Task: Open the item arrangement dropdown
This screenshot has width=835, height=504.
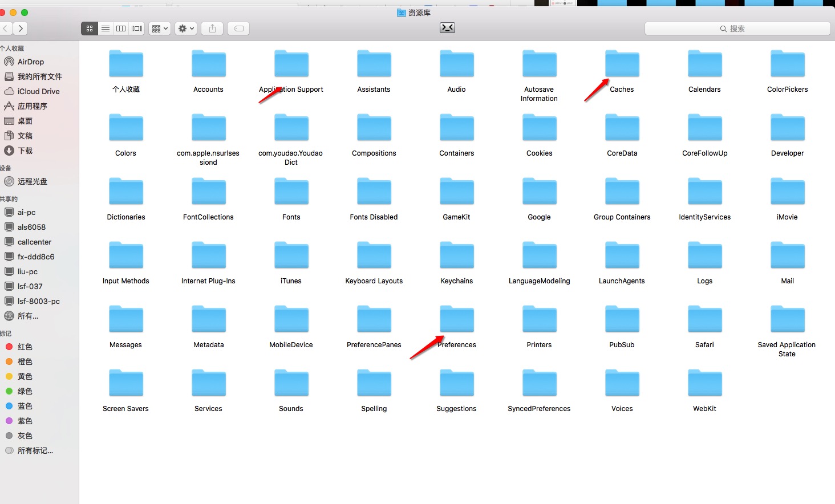Action: 160,29
